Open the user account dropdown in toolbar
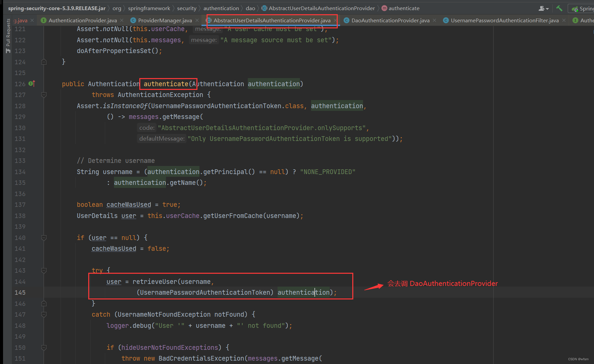 [x=544, y=8]
